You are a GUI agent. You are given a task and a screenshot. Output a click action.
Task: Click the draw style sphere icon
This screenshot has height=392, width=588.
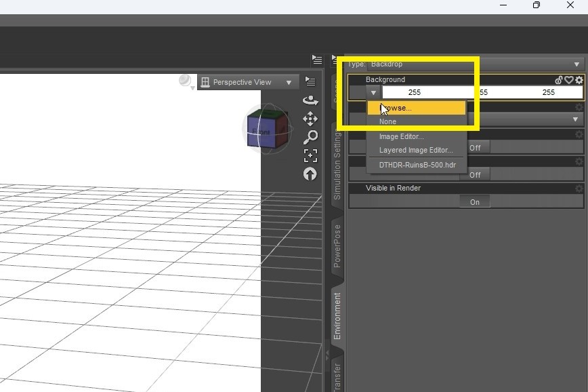click(x=185, y=81)
